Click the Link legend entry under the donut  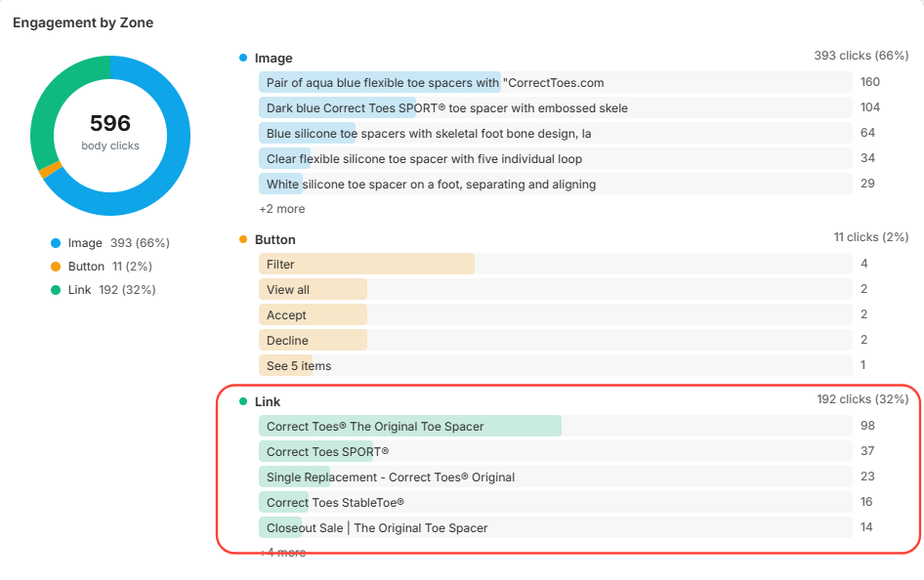pos(104,290)
